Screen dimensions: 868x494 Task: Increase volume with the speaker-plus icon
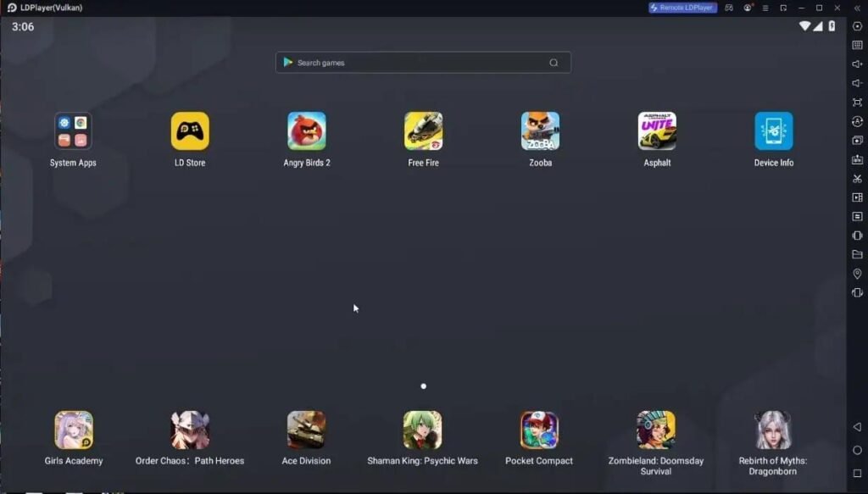[x=857, y=64]
